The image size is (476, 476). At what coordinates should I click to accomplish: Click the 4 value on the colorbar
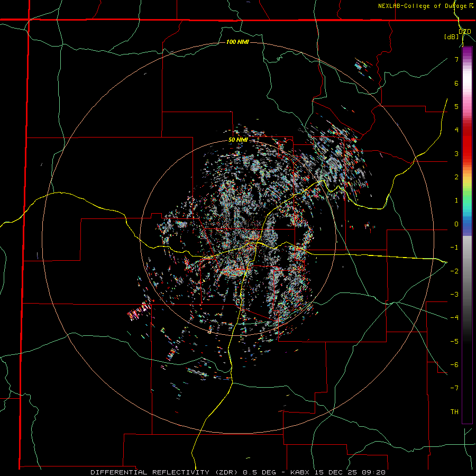point(456,130)
